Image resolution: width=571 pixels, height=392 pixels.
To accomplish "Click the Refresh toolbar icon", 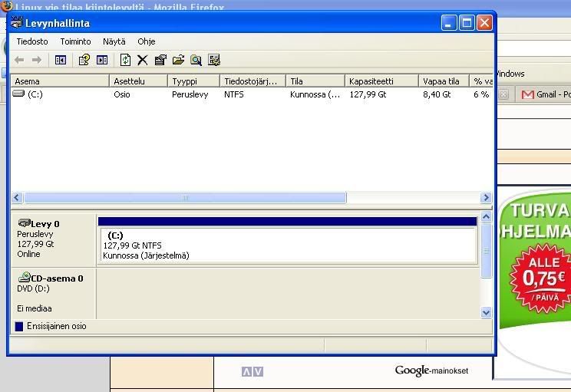I will pyautogui.click(x=125, y=60).
